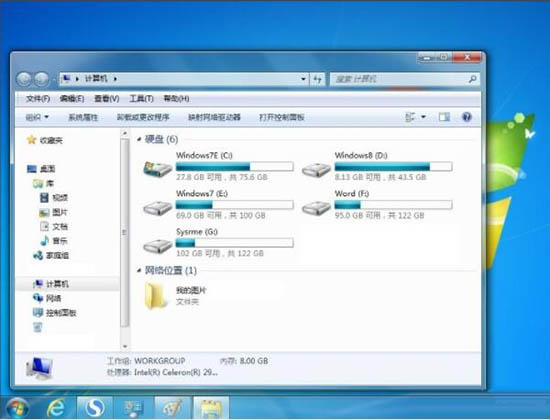Open the 工具(T) menu
This screenshot has width=550, height=420.
[141, 99]
